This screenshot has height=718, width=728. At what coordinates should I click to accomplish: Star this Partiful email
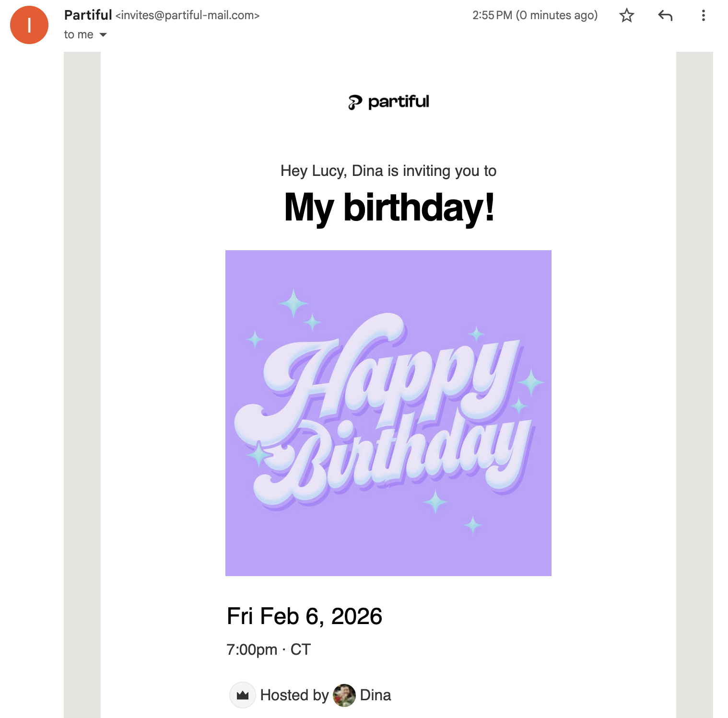pyautogui.click(x=626, y=16)
